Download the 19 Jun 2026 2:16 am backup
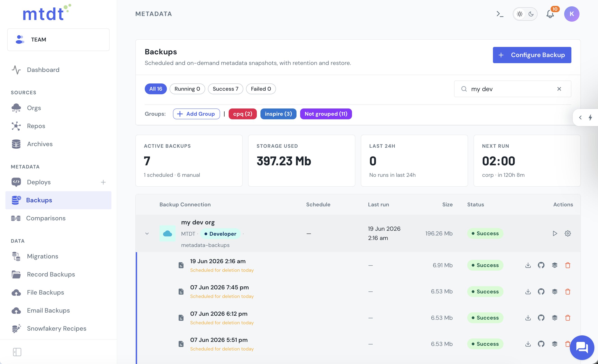This screenshot has height=364, width=598. pos(528,265)
